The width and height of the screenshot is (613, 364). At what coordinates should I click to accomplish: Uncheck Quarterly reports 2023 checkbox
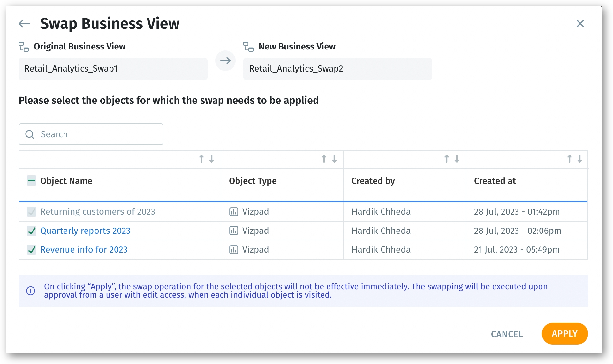(32, 231)
